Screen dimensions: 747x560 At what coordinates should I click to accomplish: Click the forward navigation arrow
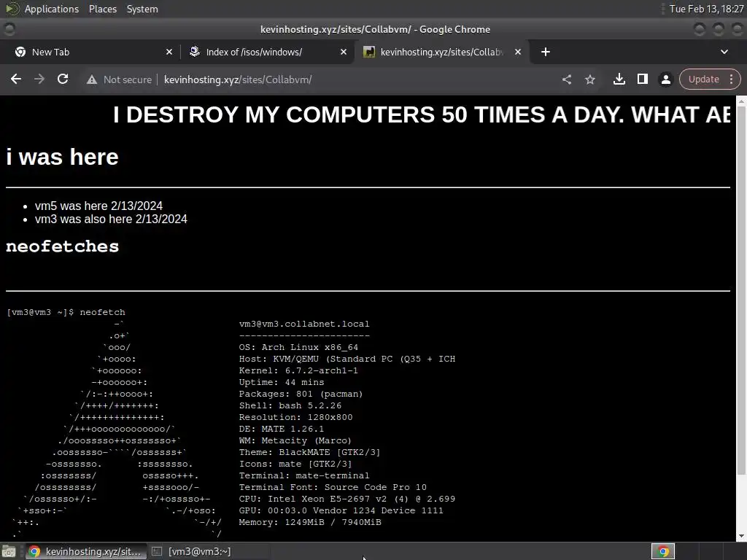tap(39, 79)
